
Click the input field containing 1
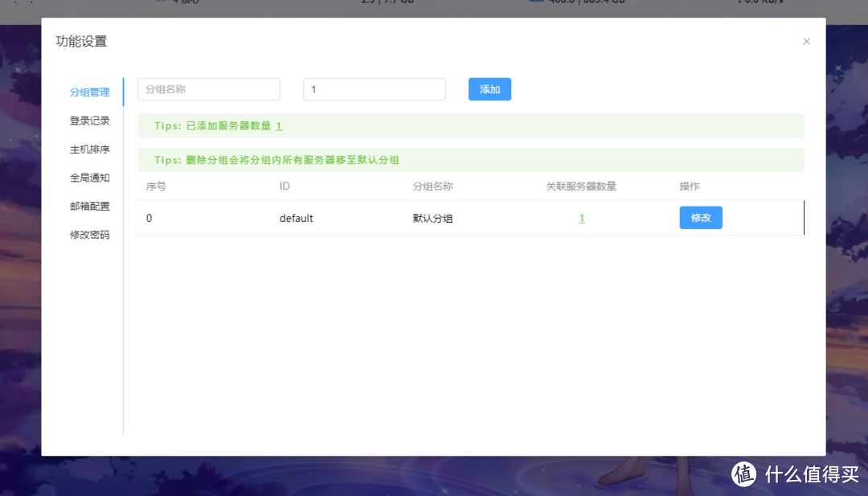pyautogui.click(x=374, y=89)
